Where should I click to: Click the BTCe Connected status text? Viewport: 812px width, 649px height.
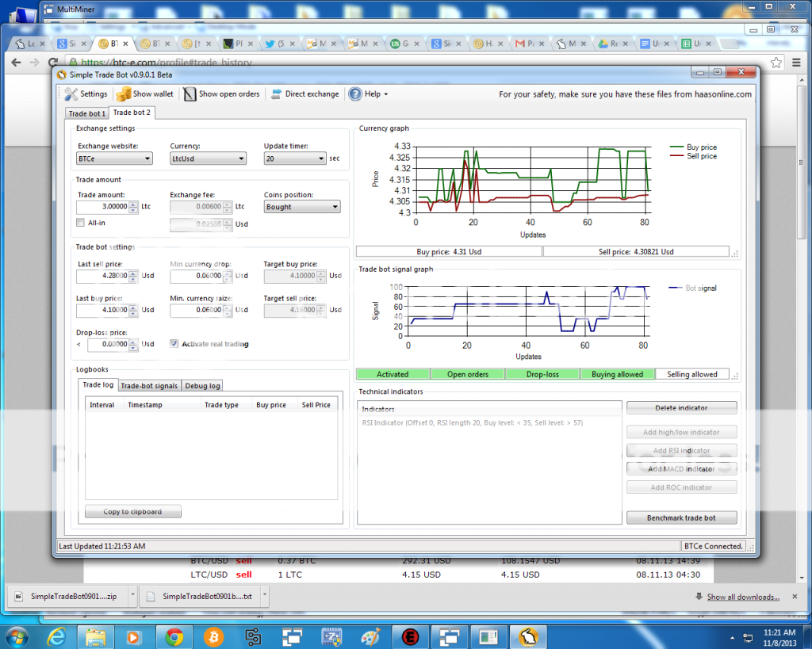713,546
